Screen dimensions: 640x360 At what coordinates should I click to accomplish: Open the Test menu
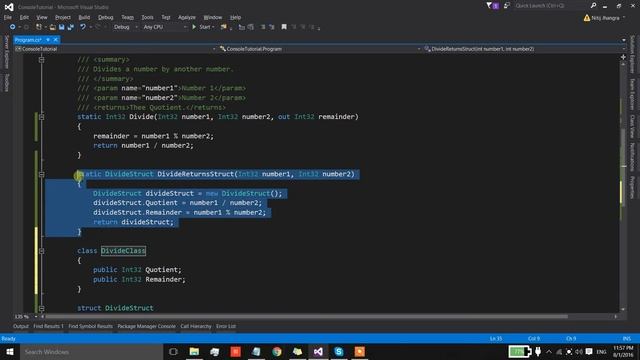(166, 18)
